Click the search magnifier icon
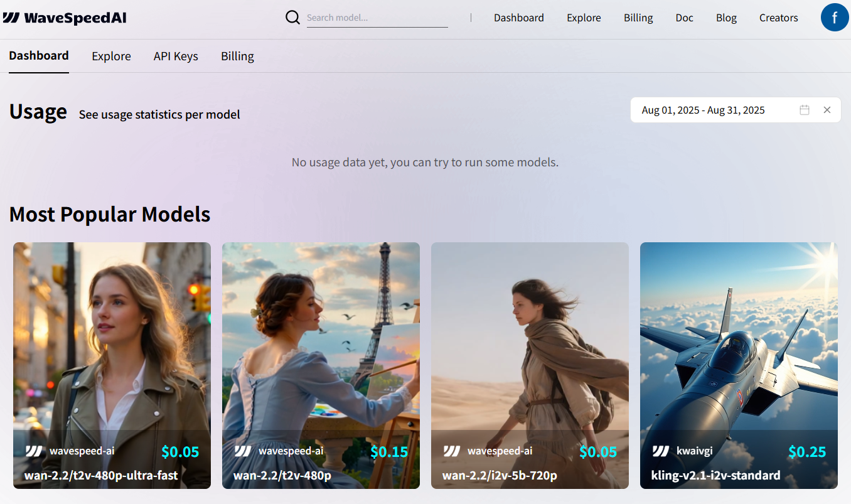The image size is (851, 504). [x=292, y=17]
